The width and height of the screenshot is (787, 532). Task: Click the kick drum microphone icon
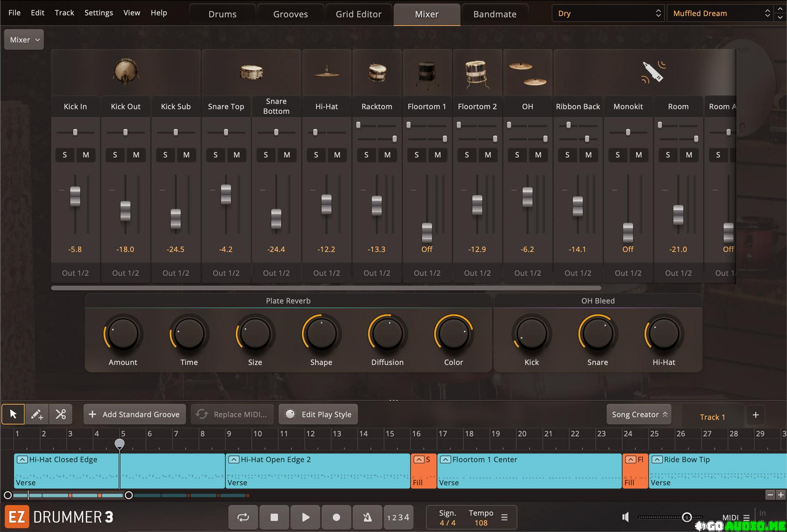(125, 72)
